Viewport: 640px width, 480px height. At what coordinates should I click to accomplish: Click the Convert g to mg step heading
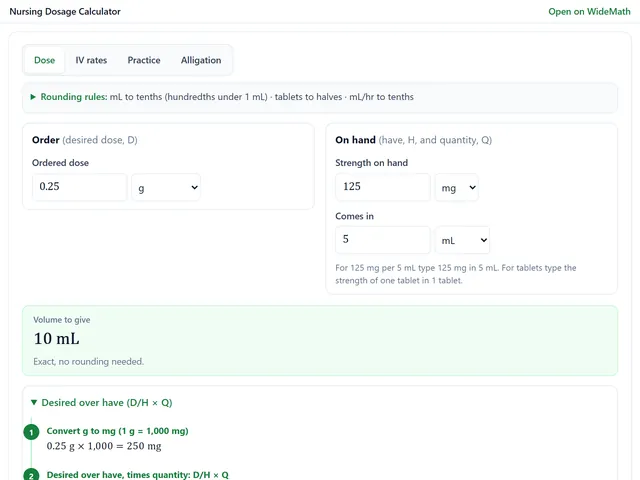pyautogui.click(x=118, y=431)
